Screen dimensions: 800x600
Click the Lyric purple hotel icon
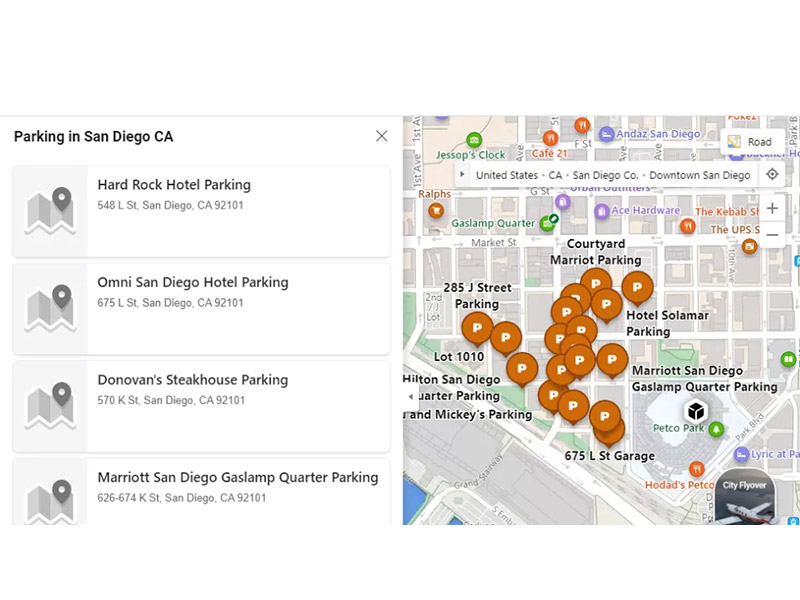(x=740, y=454)
